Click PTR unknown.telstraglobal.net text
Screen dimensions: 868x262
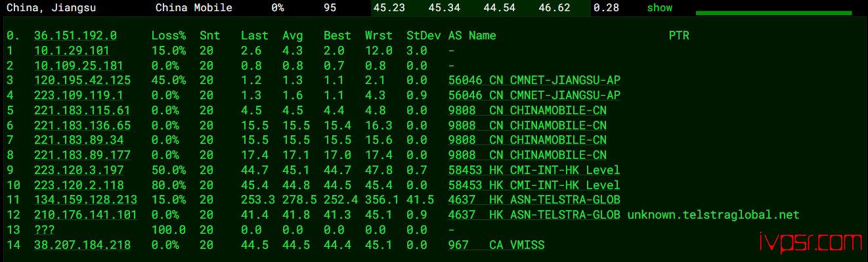714,215
